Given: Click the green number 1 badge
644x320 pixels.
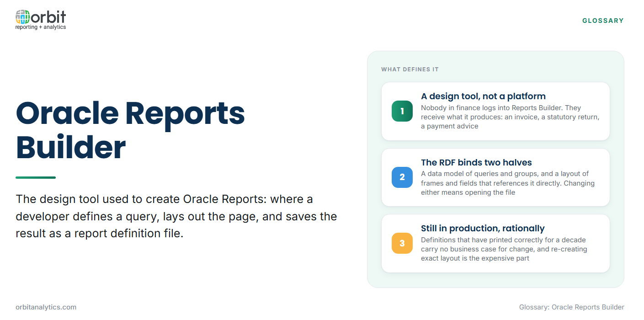Looking at the screenshot, I should [x=402, y=111].
